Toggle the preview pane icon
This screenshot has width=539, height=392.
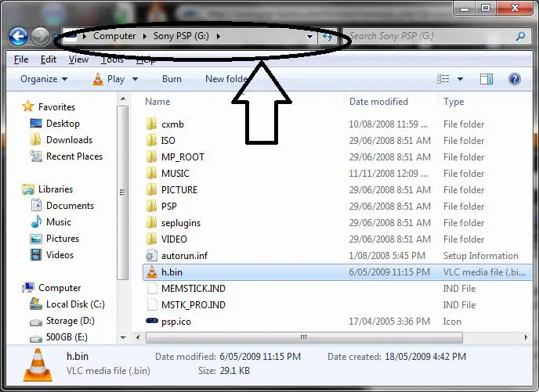tap(486, 79)
